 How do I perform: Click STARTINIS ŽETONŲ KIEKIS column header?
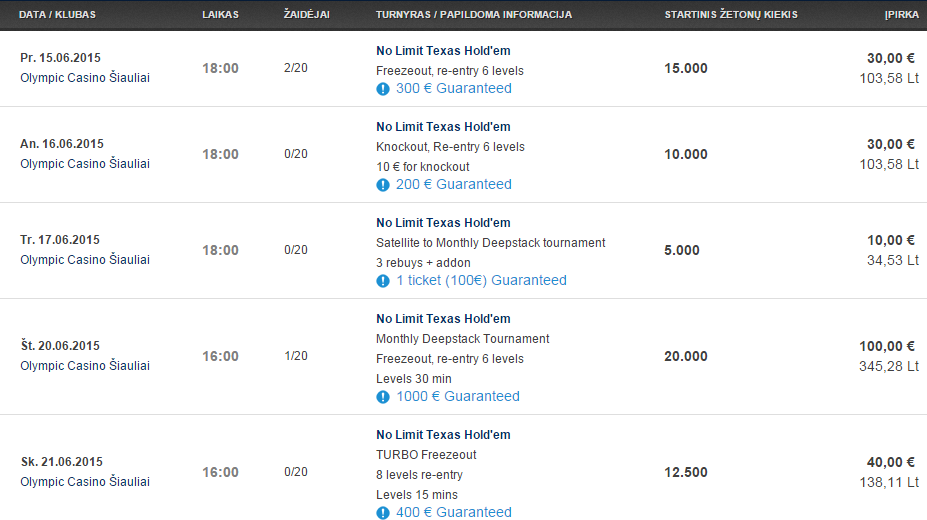pyautogui.click(x=731, y=15)
